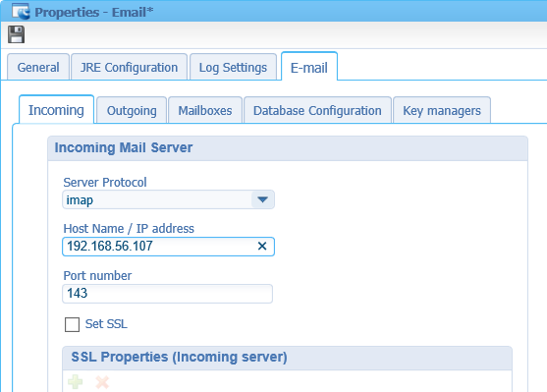Click the Server Protocol imap combo box

point(168,199)
